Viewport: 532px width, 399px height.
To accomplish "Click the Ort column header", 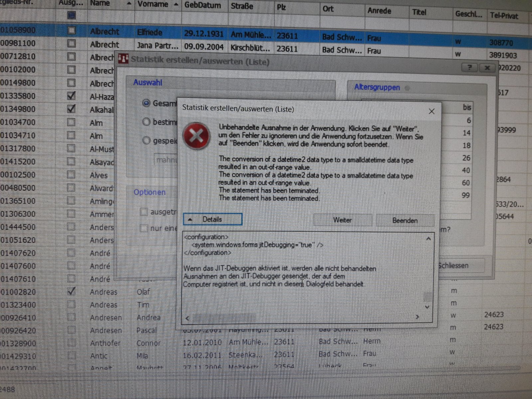I will point(328,9).
